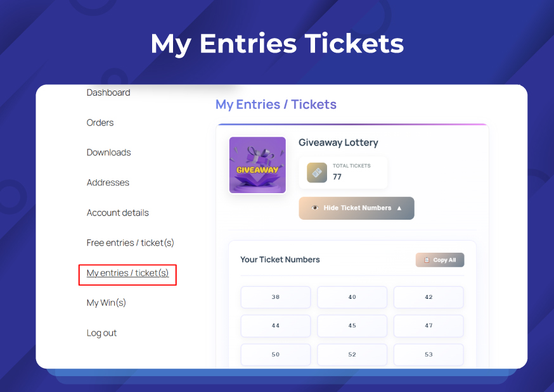The height and width of the screenshot is (392, 554).
Task: Select ticket number 38
Action: point(275,297)
